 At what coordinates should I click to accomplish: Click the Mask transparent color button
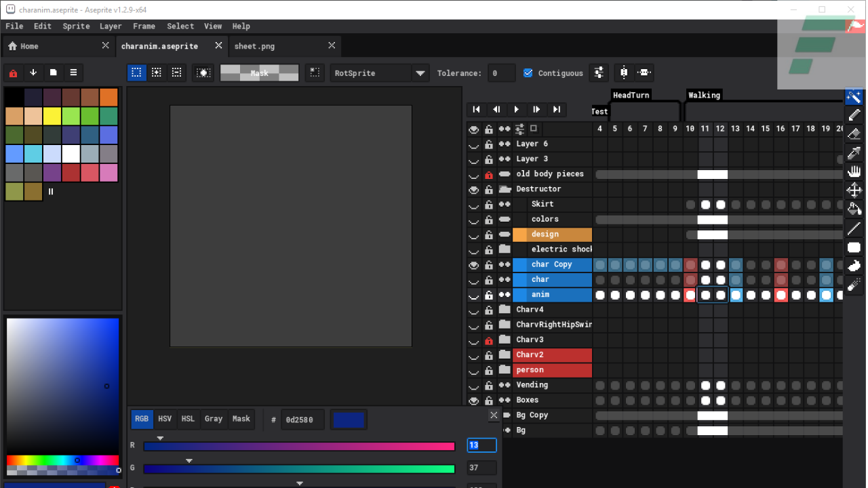pos(260,73)
